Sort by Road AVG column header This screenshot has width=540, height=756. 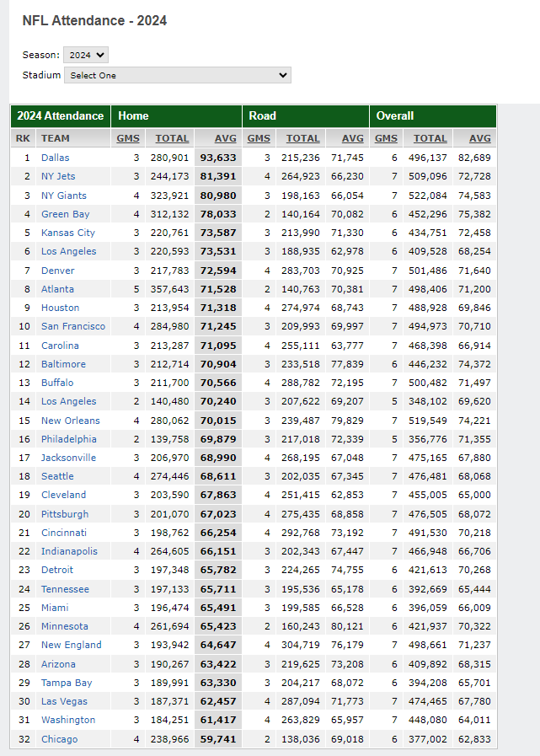point(352,138)
